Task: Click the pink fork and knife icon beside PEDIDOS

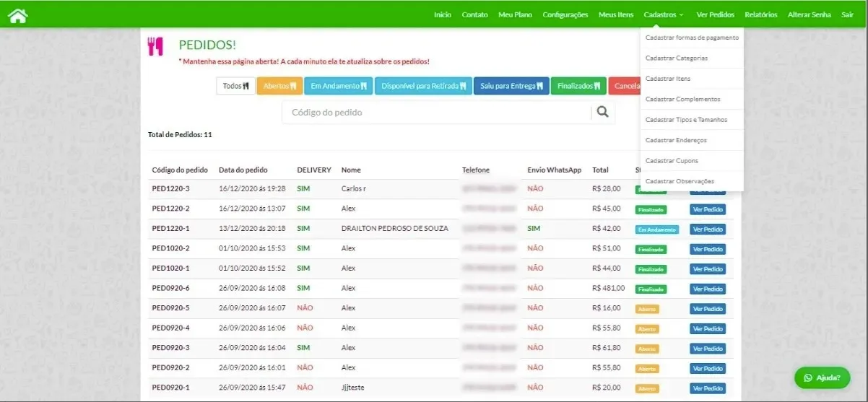Action: [155, 46]
